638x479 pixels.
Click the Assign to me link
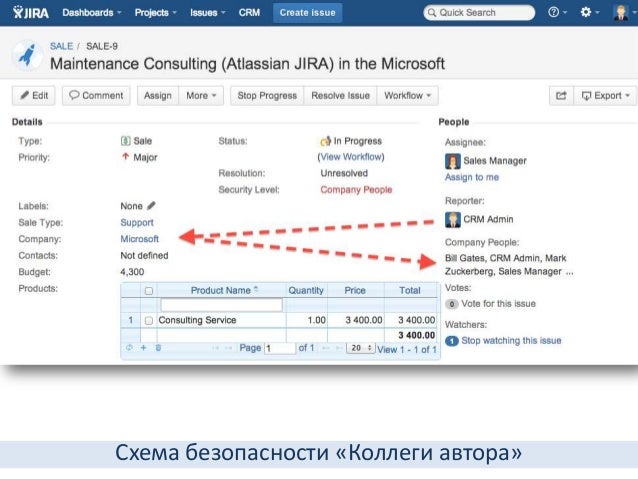tap(472, 177)
